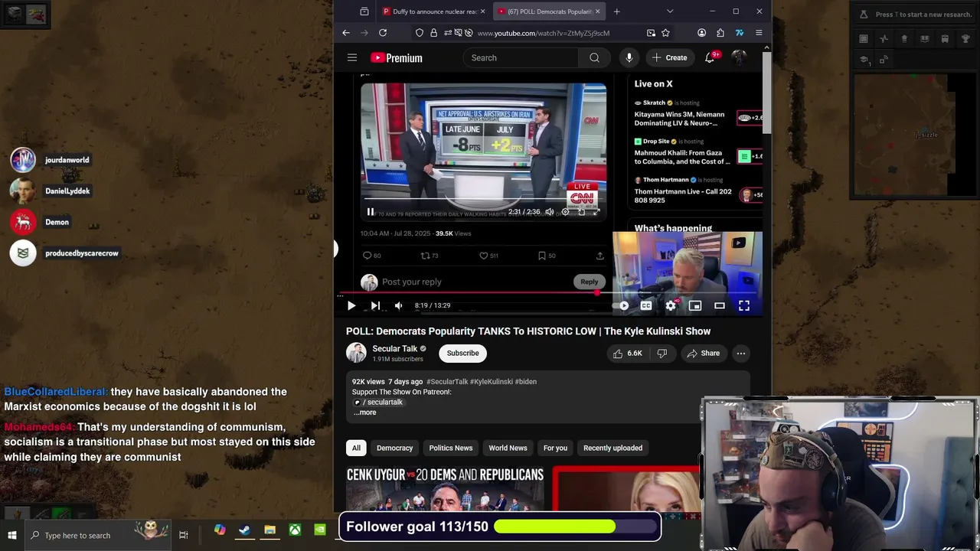Select the For you filter chip
This screenshot has width=980, height=551.
coord(556,448)
